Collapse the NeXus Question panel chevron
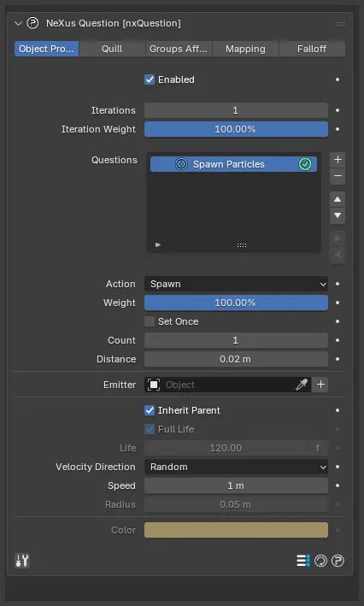364x606 pixels. 18,24
